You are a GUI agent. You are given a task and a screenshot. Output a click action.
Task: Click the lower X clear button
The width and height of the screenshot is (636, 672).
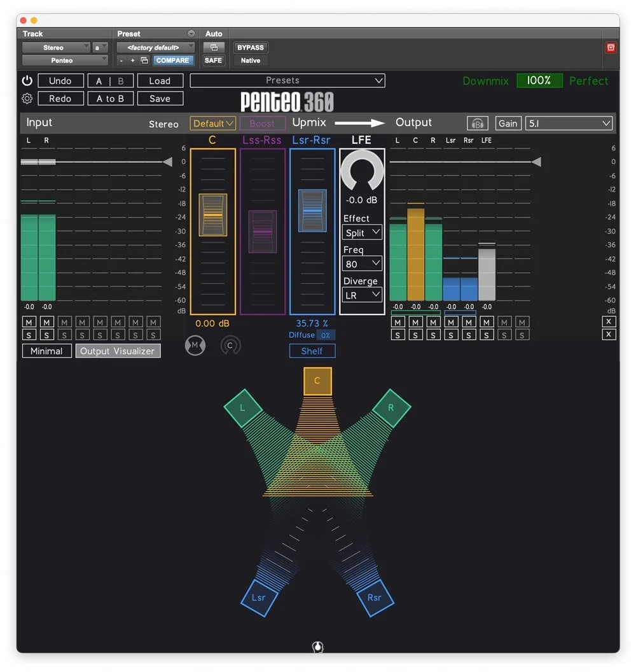pos(609,334)
